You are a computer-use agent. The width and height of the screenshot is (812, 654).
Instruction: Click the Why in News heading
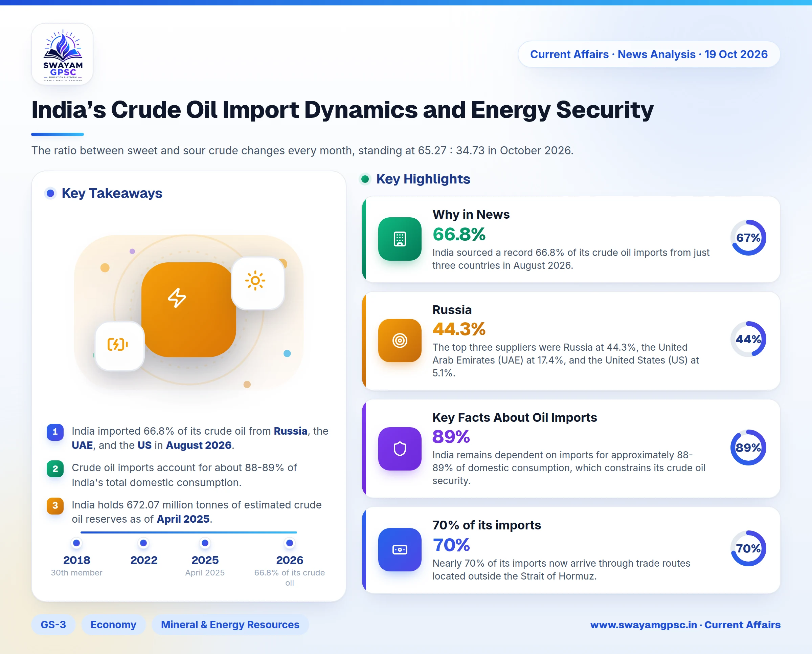(471, 214)
